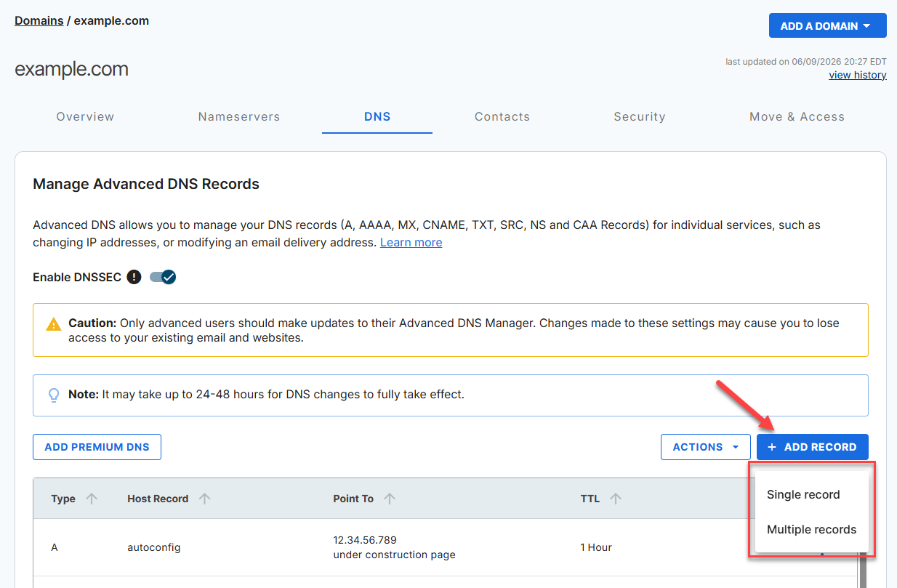
Task: Click the yellow Caution warning triangle icon
Action: click(x=54, y=323)
